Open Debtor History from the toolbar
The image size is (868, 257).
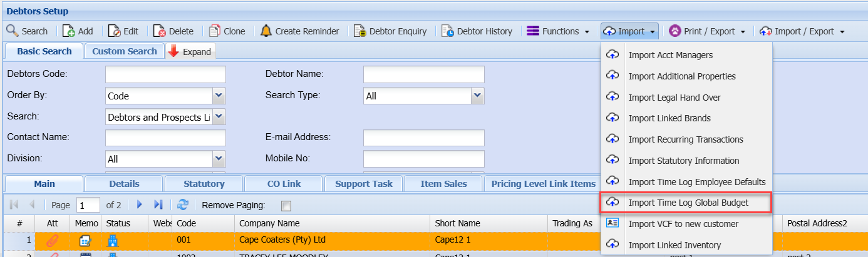[447, 31]
